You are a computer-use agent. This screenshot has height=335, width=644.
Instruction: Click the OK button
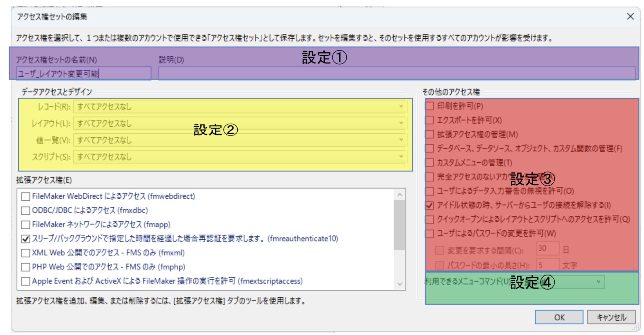[559, 317]
